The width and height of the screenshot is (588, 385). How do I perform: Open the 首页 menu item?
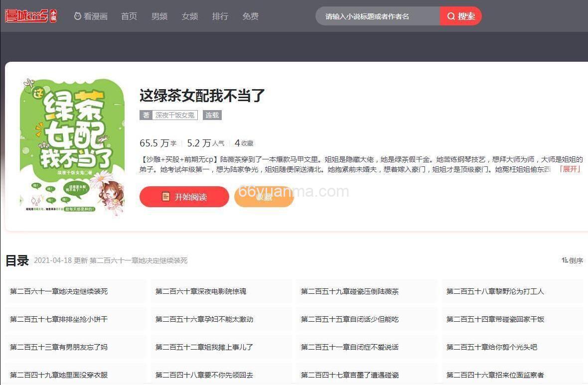pyautogui.click(x=129, y=15)
